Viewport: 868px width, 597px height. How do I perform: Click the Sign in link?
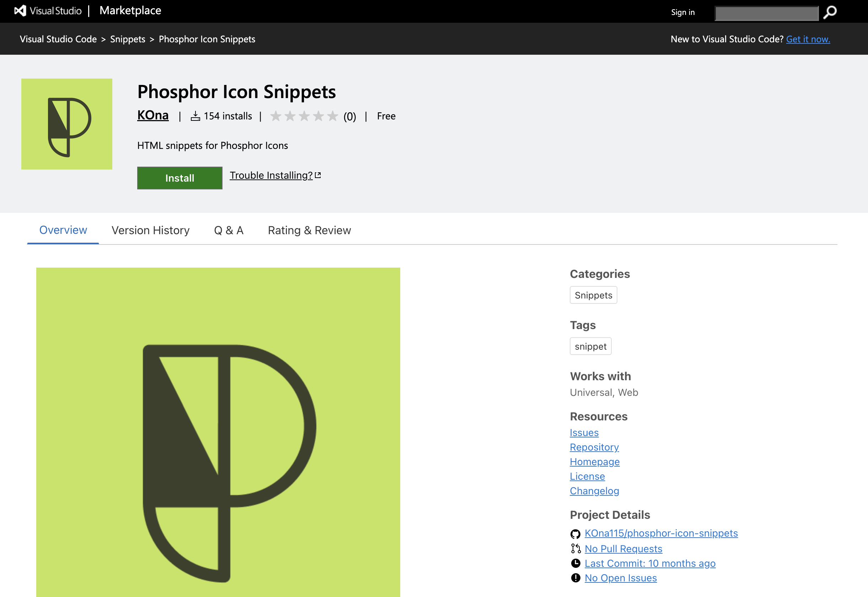point(682,12)
